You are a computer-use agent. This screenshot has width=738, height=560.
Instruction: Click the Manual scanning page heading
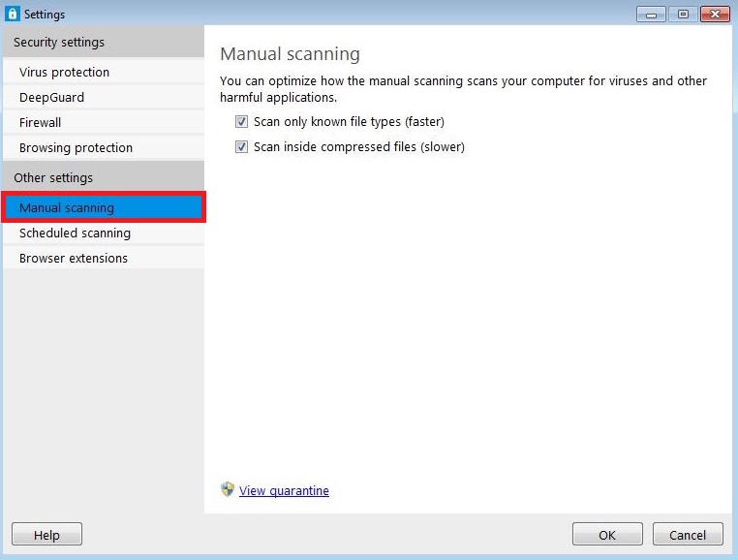pyautogui.click(x=290, y=54)
